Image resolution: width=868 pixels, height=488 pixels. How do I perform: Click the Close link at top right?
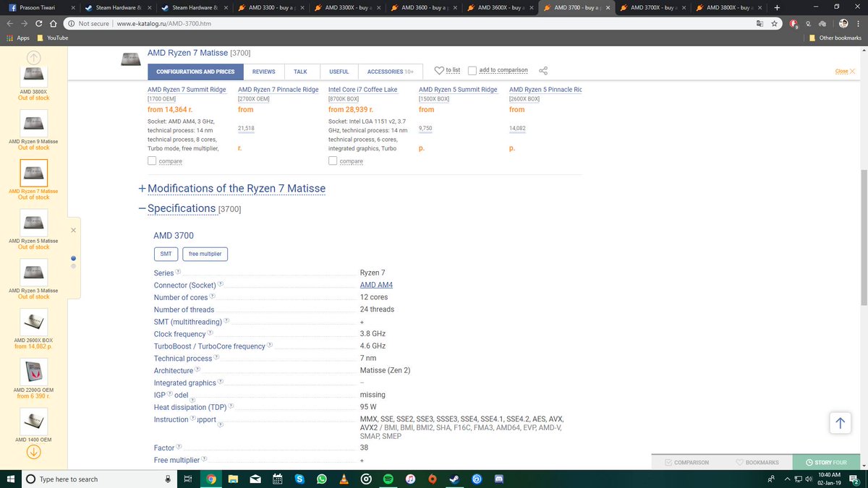coord(845,71)
